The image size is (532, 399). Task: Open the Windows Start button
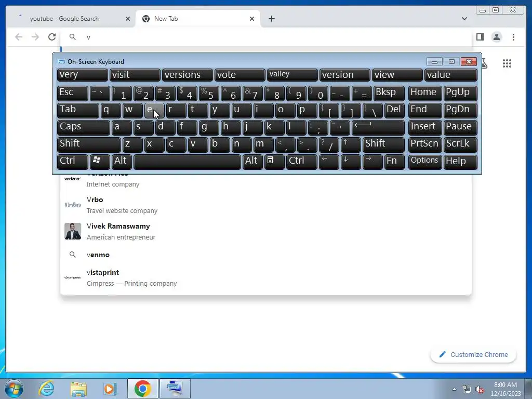(14, 389)
